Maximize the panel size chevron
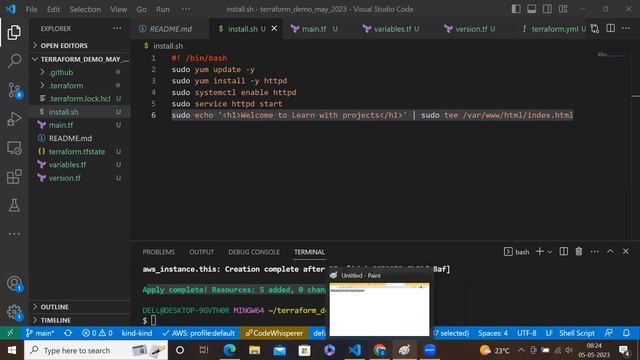The image size is (640, 360). [x=610, y=251]
